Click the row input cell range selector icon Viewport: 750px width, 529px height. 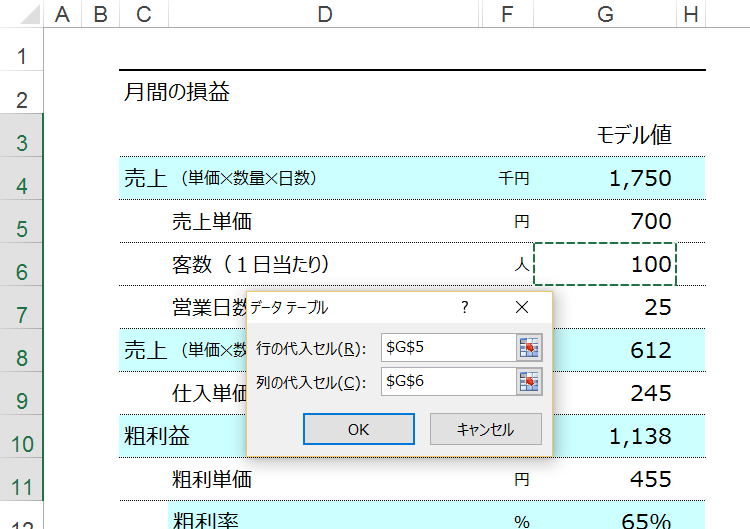529,347
